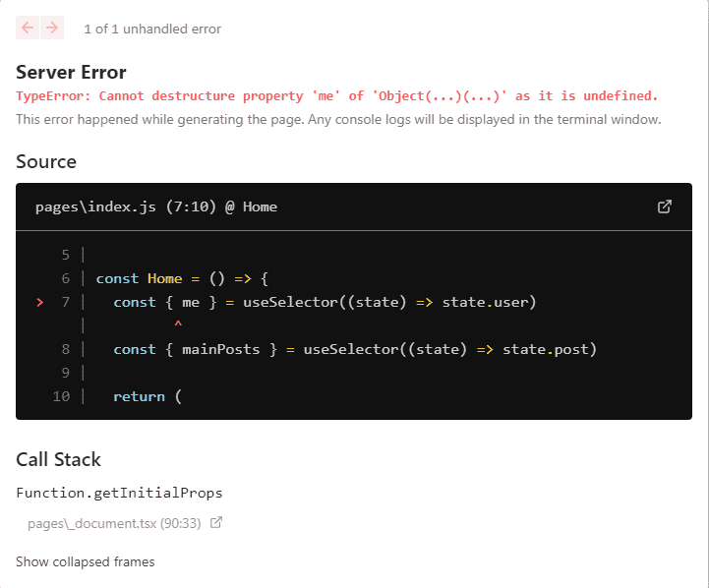Click the useSelector state.user code on line 7
Image resolution: width=709 pixels, height=588 pixels.
point(389,302)
